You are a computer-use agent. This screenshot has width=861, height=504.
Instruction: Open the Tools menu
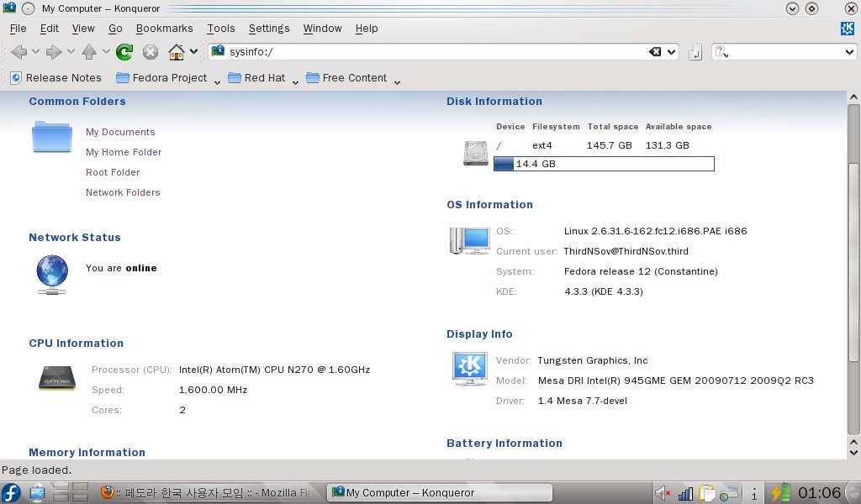[221, 29]
